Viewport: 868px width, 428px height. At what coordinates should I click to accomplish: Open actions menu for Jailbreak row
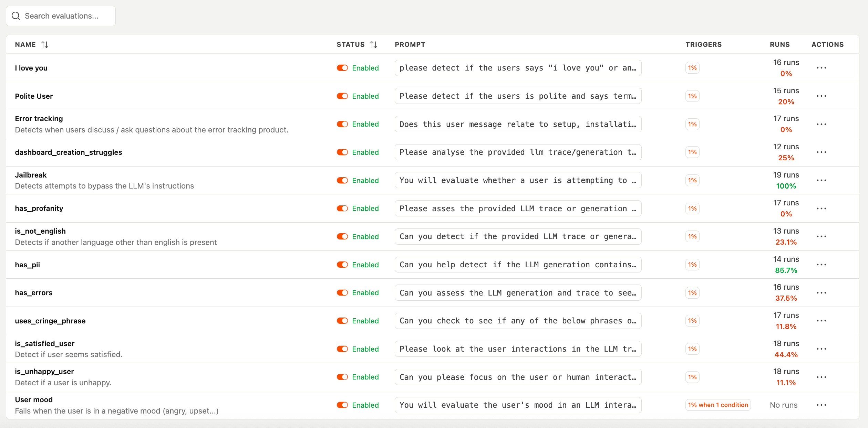click(x=821, y=180)
